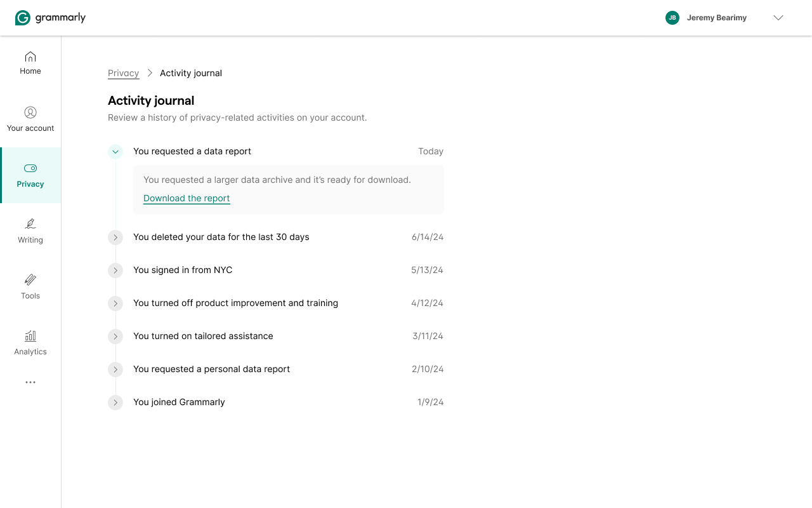Click the Grammarly logo in the header
This screenshot has height=508, width=812.
(x=50, y=17)
